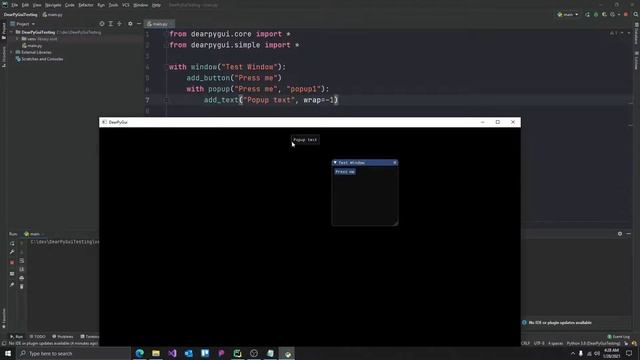Open the Refactor menu

click(86, 5)
